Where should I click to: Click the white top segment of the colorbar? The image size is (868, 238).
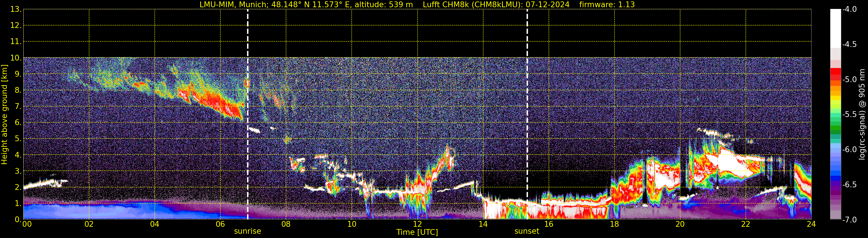point(835,28)
